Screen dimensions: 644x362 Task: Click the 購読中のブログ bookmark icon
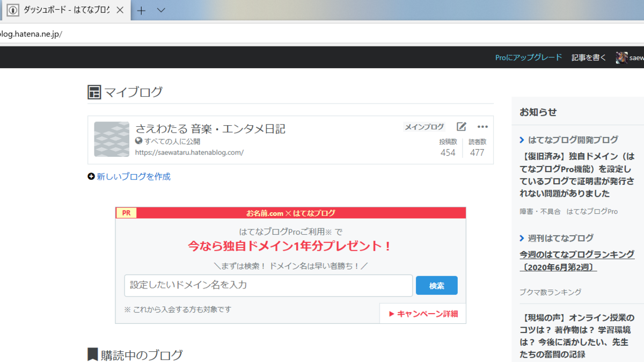click(x=92, y=353)
